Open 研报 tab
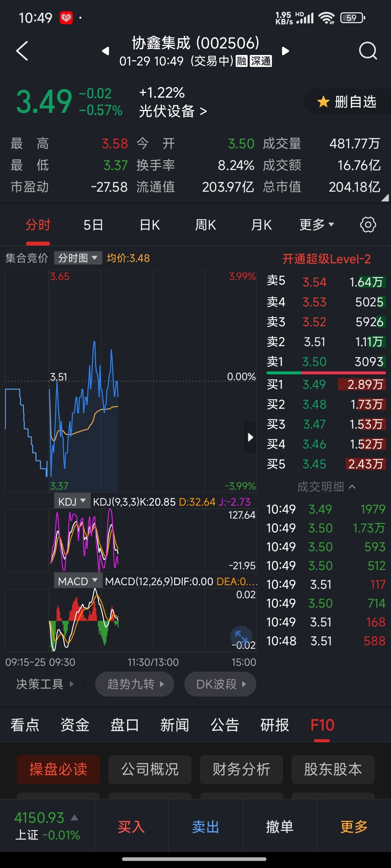 [x=275, y=725]
